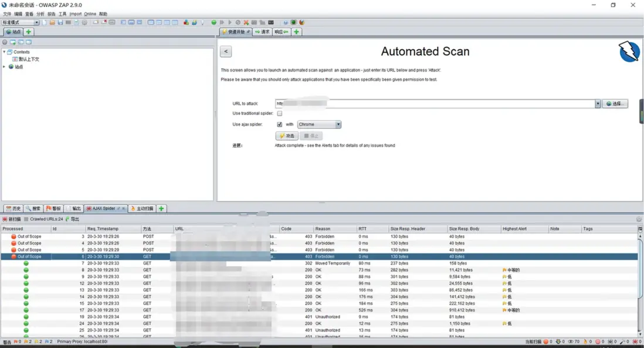This screenshot has width=644, height=348.
Task: Click the grey circle icon in Sites toolbar
Action: click(x=5, y=42)
